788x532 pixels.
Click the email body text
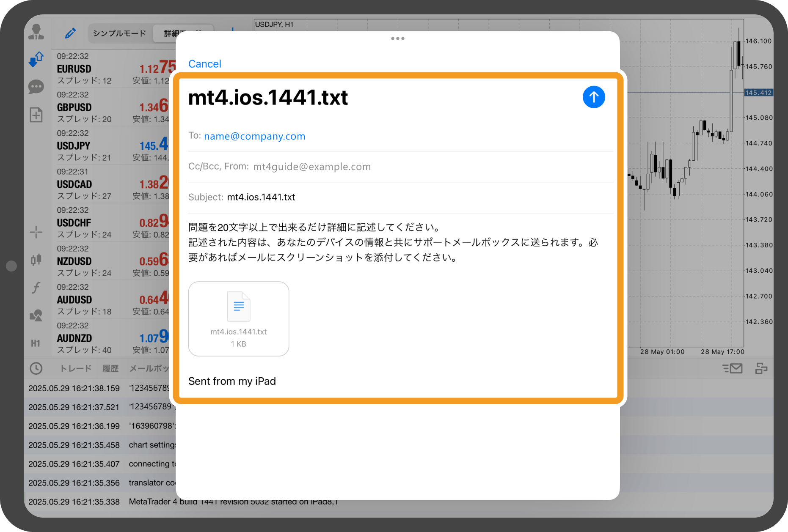click(x=394, y=242)
